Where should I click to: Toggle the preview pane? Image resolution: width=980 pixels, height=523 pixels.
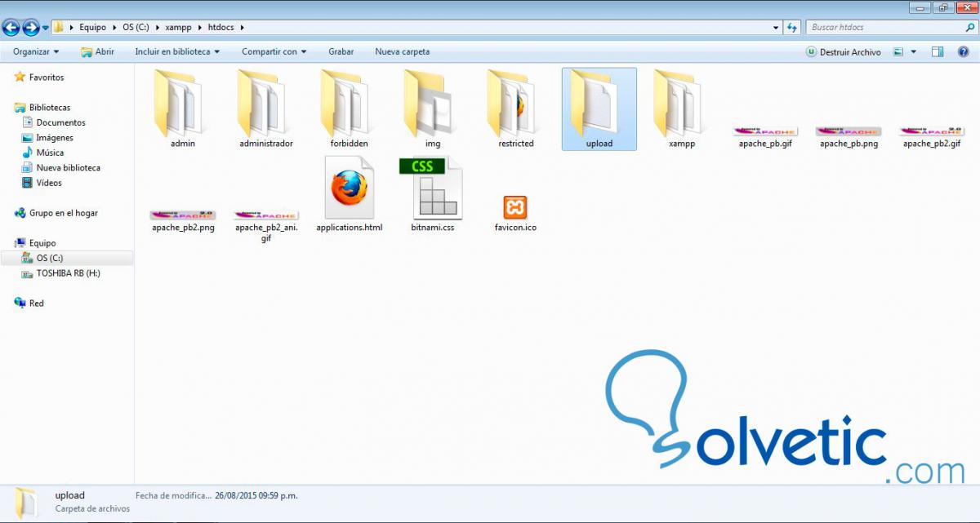pos(936,51)
